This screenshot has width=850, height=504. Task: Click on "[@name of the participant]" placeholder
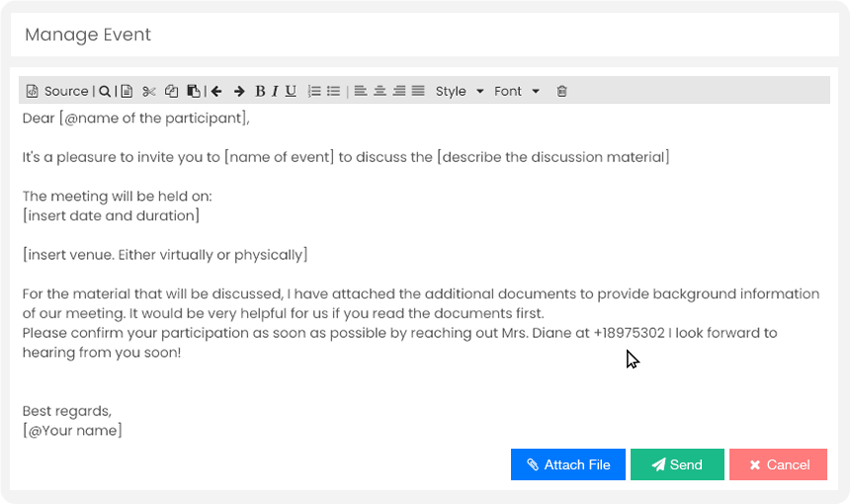point(153,119)
